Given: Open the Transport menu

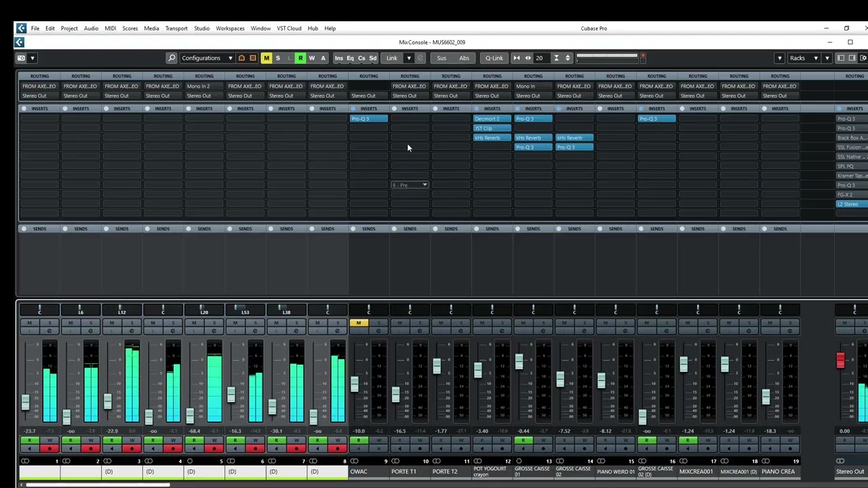Looking at the screenshot, I should (176, 28).
